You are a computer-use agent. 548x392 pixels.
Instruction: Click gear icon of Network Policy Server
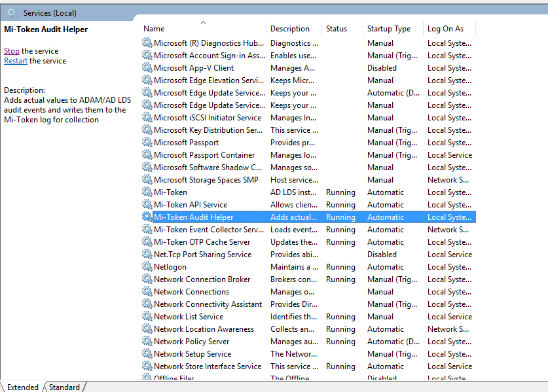click(x=147, y=341)
